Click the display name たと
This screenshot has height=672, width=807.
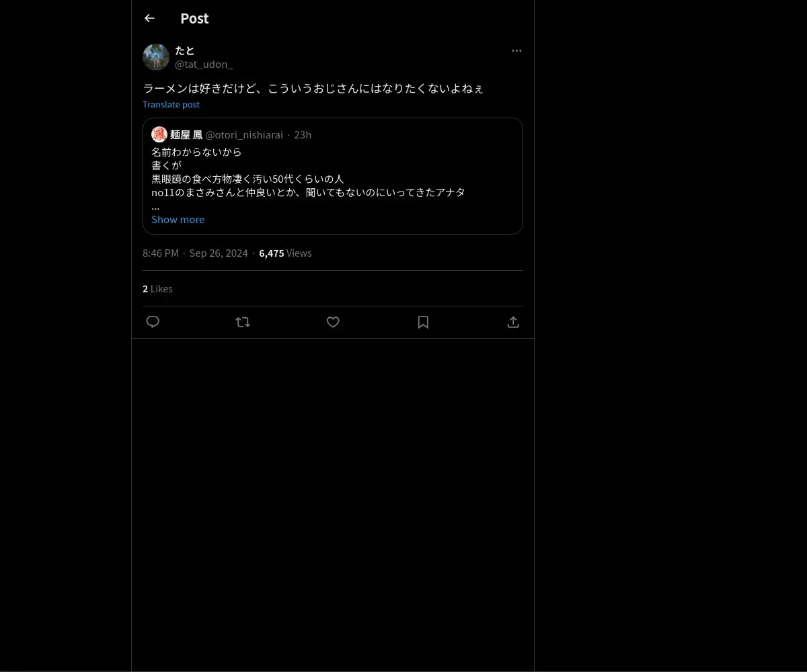[185, 51]
